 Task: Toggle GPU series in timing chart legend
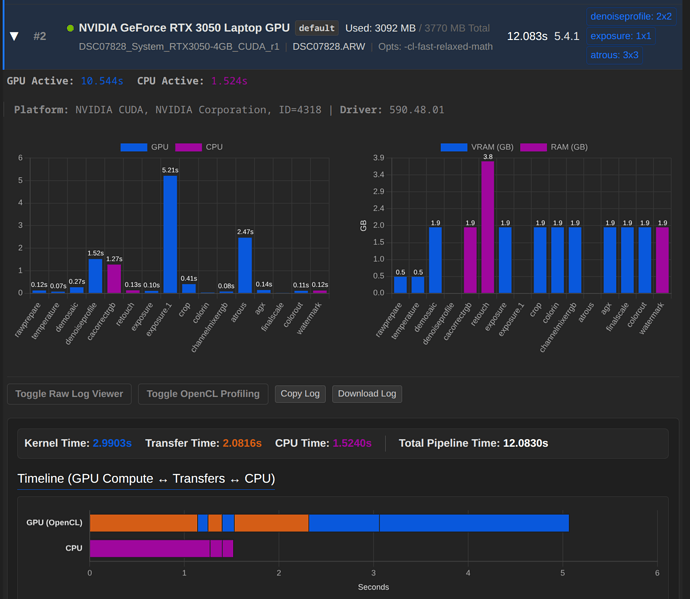[x=144, y=147]
